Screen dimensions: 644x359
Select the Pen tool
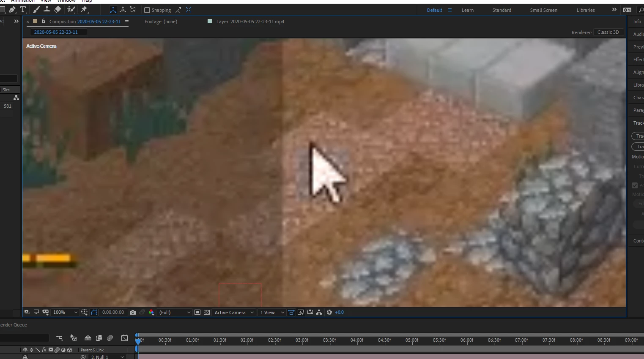pyautogui.click(x=12, y=9)
